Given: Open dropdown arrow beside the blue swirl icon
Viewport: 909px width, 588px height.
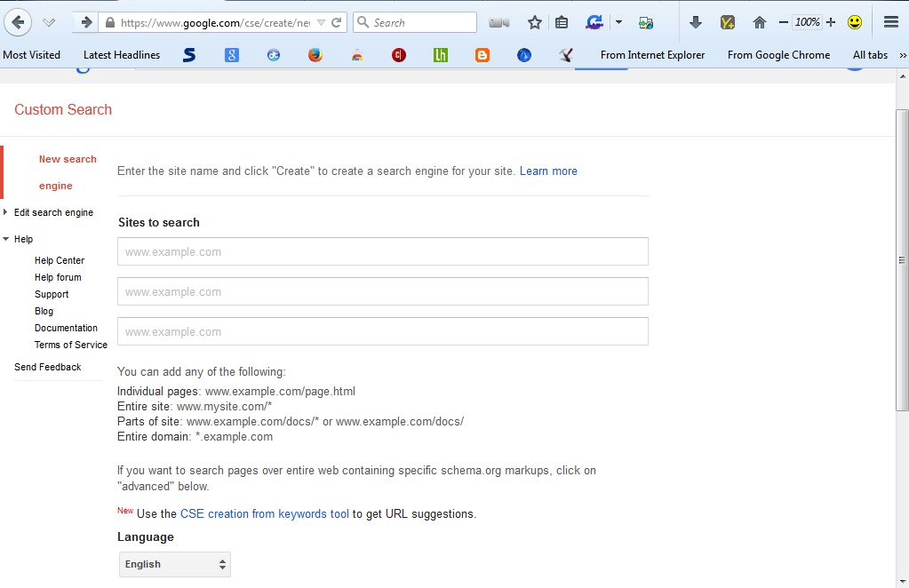Looking at the screenshot, I should coord(618,22).
